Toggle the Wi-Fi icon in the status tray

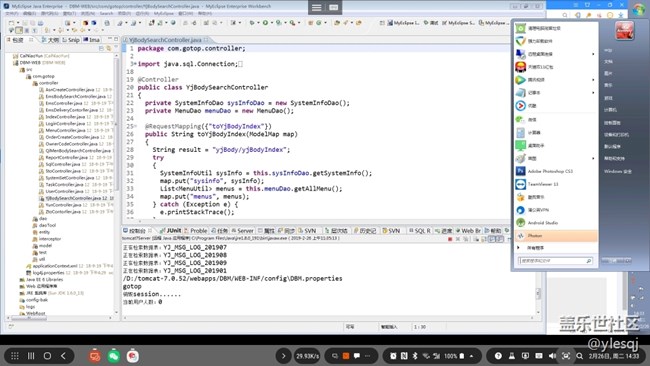coord(426,356)
